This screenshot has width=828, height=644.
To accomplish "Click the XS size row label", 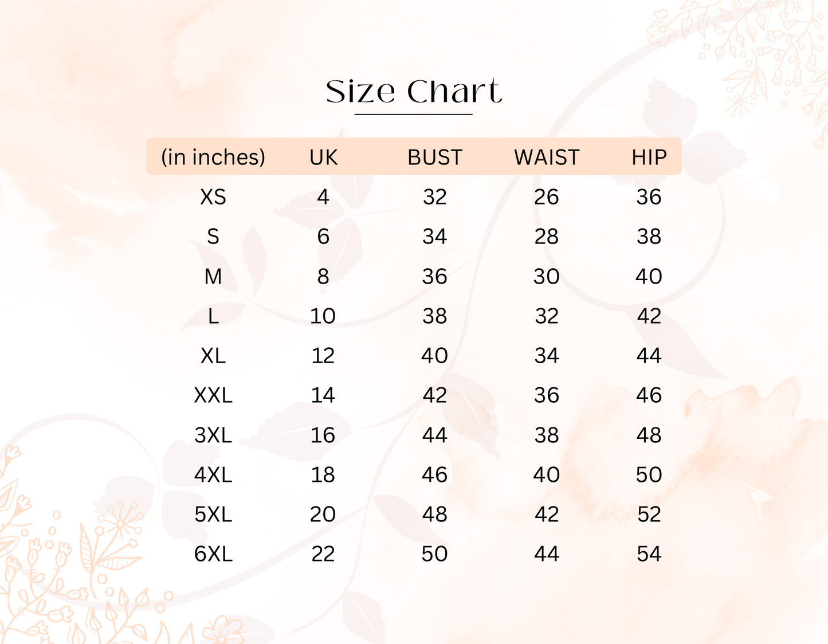I will click(213, 197).
